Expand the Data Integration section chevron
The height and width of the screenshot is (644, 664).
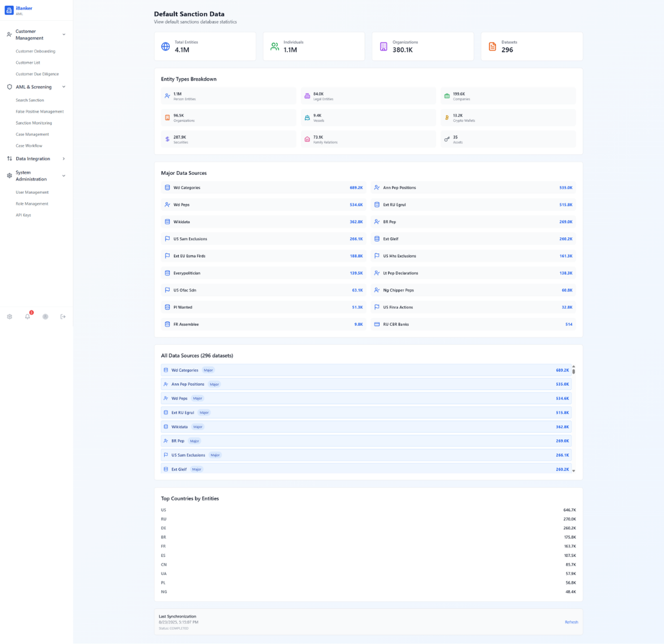[64, 159]
